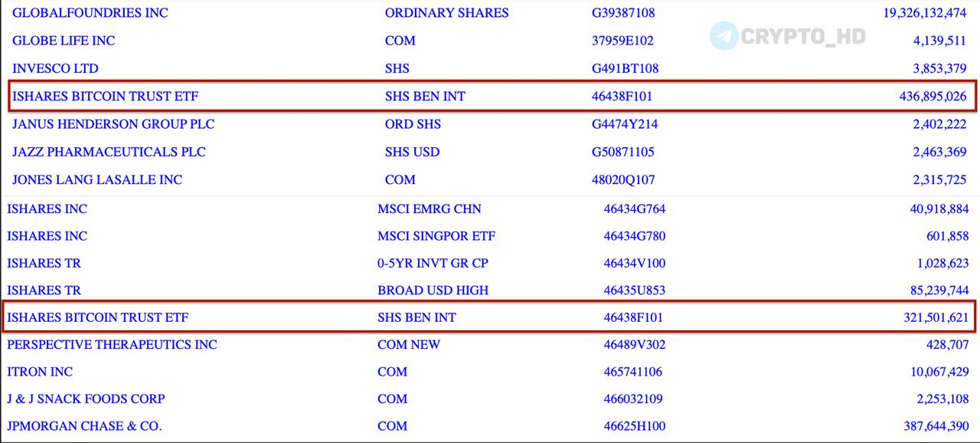
Task: Open JONES LANG LASALLE INC entry
Action: (x=97, y=180)
